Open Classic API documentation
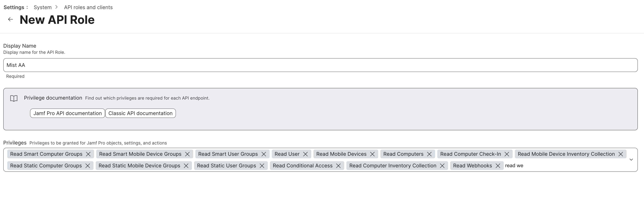Screen dimensions: 644x197 (140, 113)
